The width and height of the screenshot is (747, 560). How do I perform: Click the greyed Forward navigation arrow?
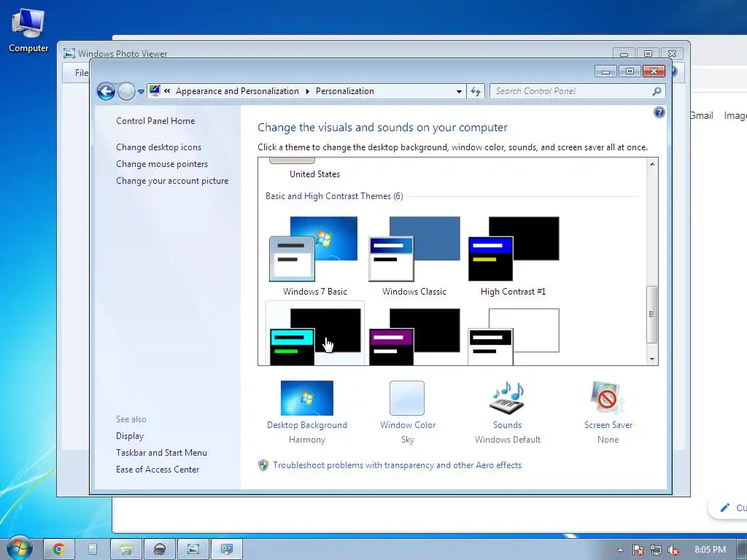pyautogui.click(x=126, y=91)
